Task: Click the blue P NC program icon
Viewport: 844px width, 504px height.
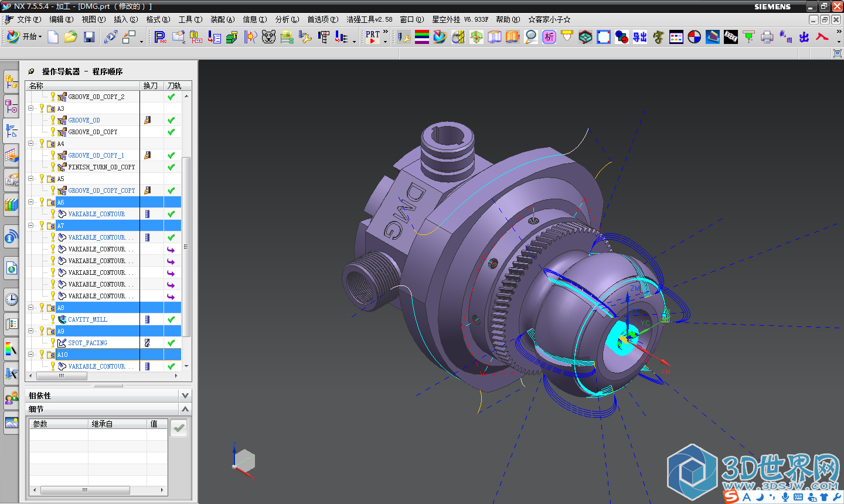Action: pyautogui.click(x=160, y=37)
